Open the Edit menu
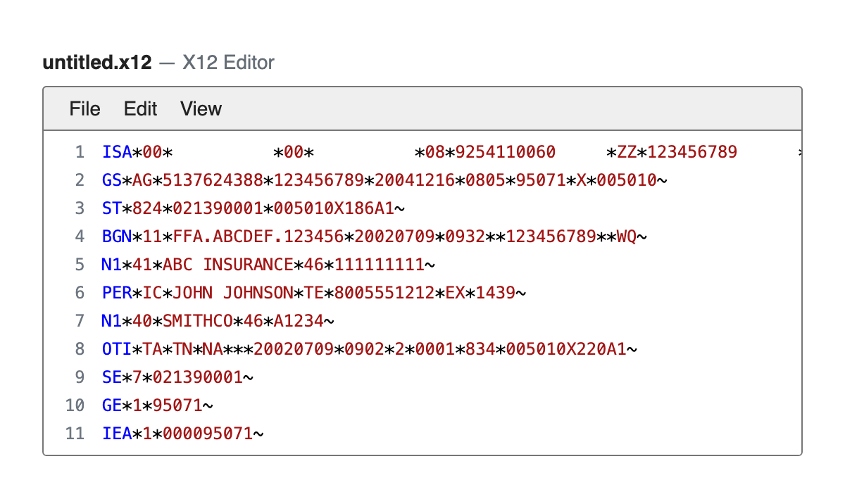 point(140,109)
